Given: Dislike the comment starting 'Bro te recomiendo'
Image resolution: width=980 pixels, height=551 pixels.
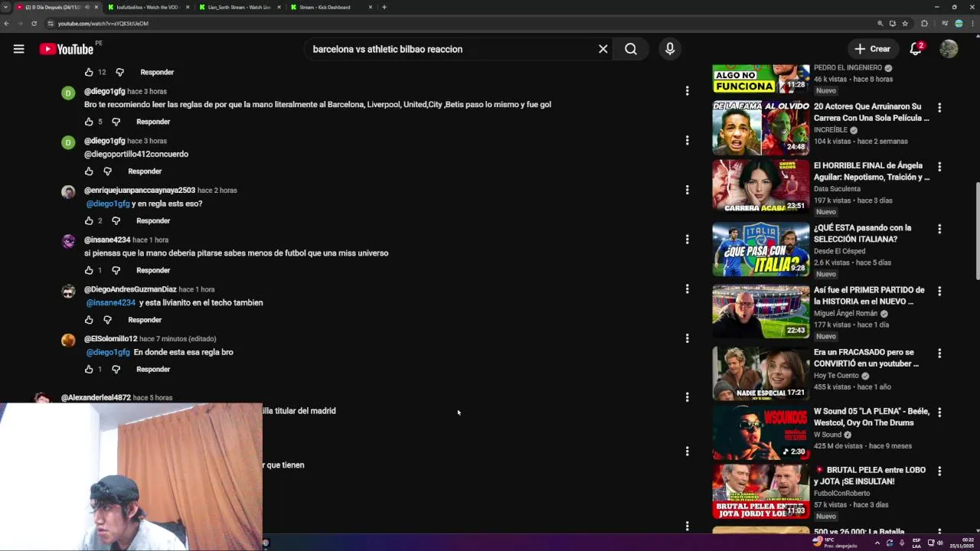Looking at the screenshot, I should 116,122.
